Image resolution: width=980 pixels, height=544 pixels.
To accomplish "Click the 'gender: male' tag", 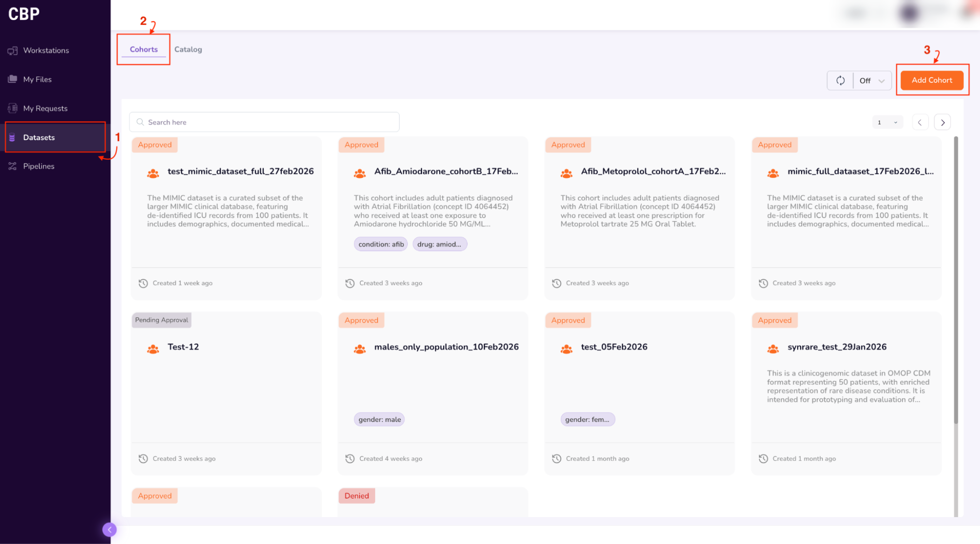I will pyautogui.click(x=379, y=420).
